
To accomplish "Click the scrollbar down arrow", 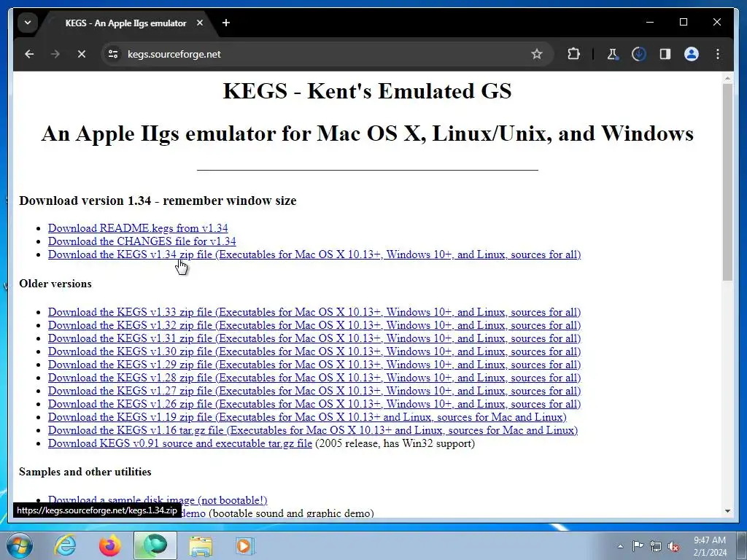I will pyautogui.click(x=727, y=511).
